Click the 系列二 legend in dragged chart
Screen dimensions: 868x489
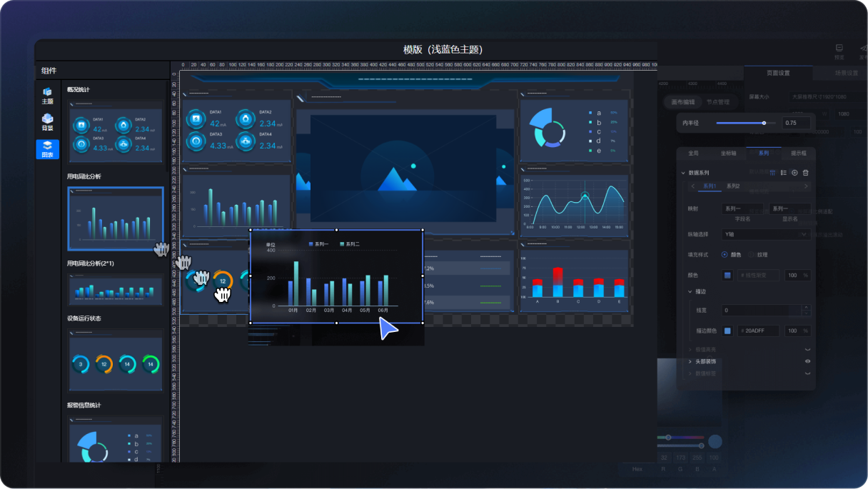[x=350, y=244]
